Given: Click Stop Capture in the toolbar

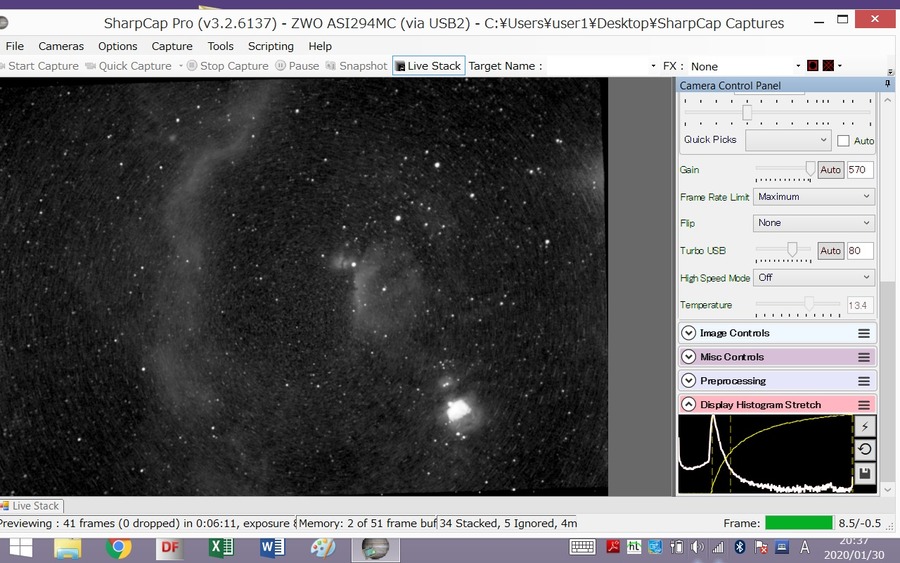Looking at the screenshot, I should [228, 66].
